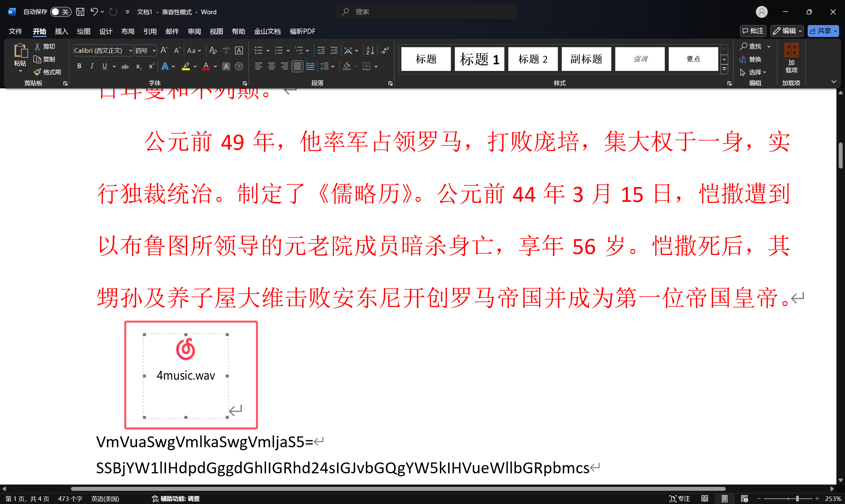Switch to the 插入 tab
845x504 pixels.
click(x=61, y=31)
